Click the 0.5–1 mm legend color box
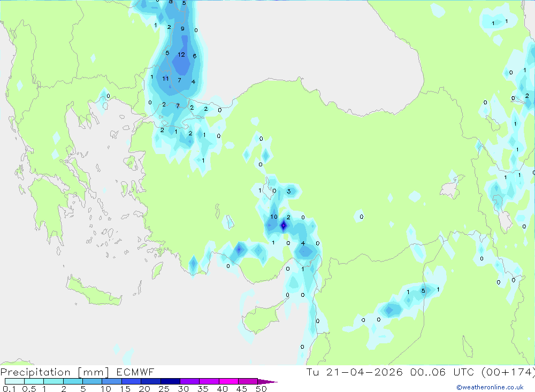This screenshot has width=535, height=392. 34,381
